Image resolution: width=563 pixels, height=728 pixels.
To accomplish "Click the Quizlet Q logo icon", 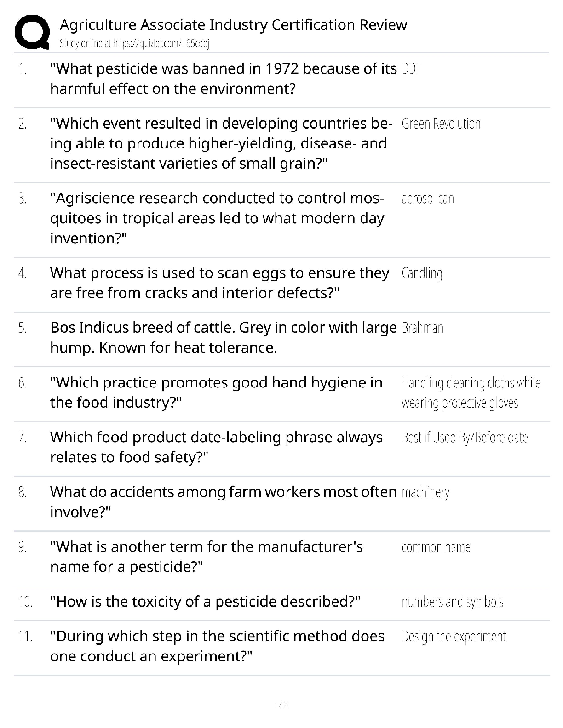I will pyautogui.click(x=32, y=32).
